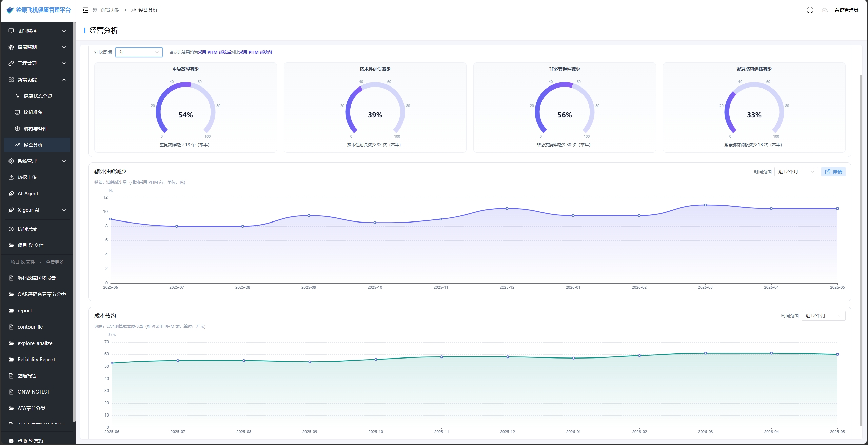
Task: Select the 经营分析 menu item
Action: point(37,145)
